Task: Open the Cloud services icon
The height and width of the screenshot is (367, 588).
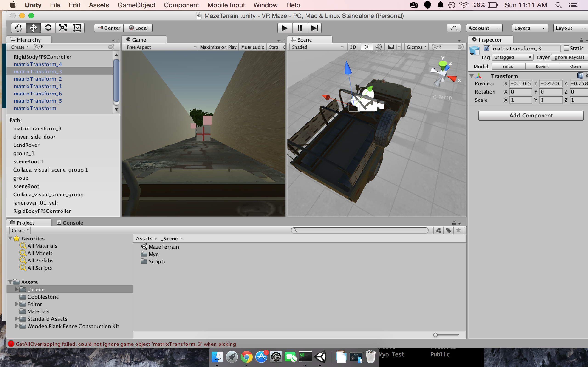Action: point(453,28)
